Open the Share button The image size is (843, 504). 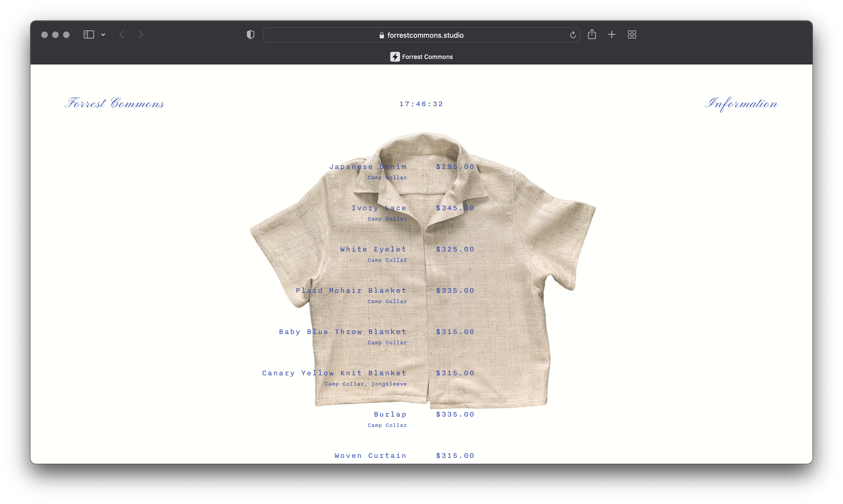click(x=592, y=34)
